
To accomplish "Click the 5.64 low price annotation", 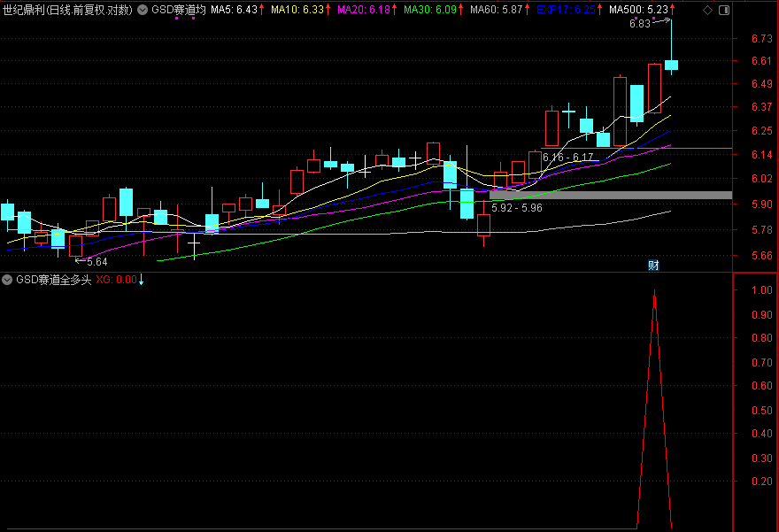I will pos(96,262).
